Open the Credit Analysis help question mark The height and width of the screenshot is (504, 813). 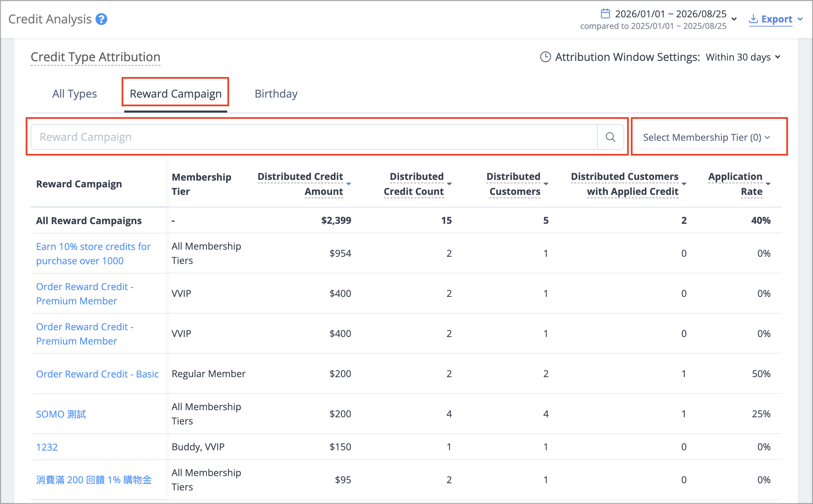point(101,19)
